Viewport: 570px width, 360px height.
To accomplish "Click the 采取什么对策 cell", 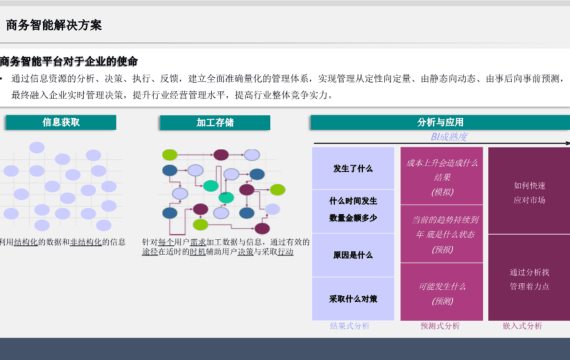I will [x=353, y=299].
